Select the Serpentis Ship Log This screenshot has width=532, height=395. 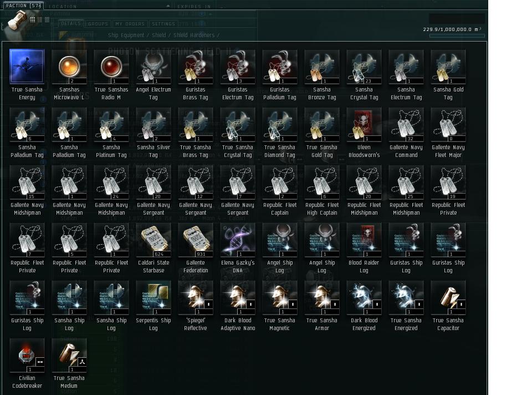click(x=154, y=297)
